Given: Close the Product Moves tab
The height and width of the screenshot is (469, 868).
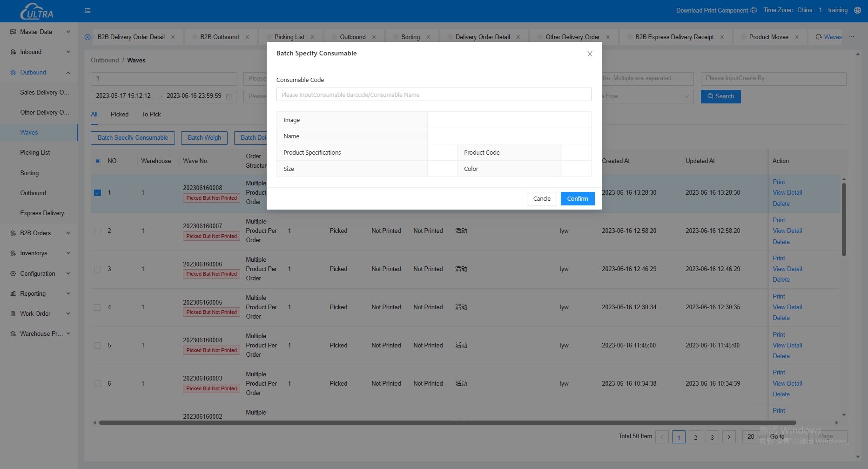Looking at the screenshot, I should click(x=797, y=37).
